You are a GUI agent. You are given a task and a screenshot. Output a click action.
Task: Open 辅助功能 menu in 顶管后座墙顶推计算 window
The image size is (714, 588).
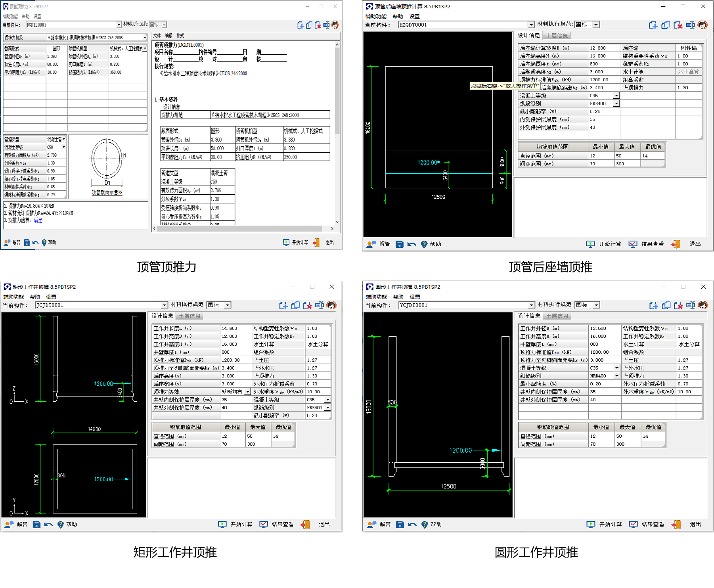(x=375, y=17)
